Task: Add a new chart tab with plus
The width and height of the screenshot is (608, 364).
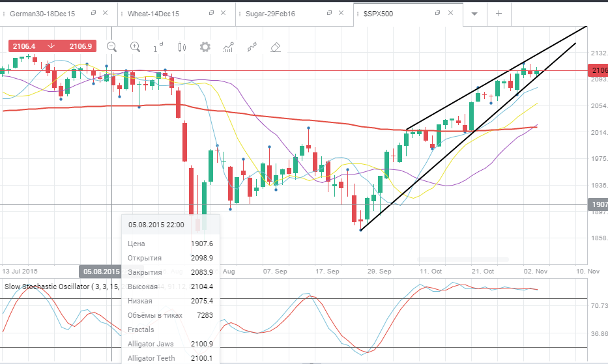Action: (x=499, y=13)
